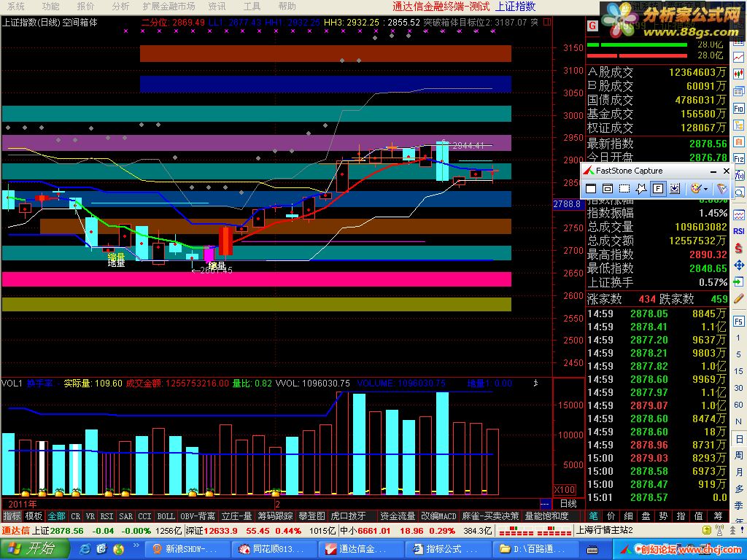Switch to the 价 price tab
747x560 pixels.
click(611, 516)
